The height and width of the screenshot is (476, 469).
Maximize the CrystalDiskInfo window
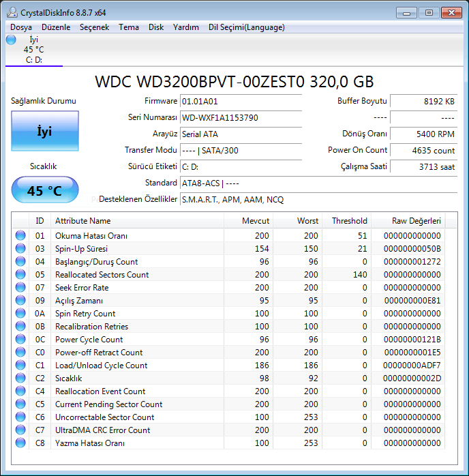[429, 13]
